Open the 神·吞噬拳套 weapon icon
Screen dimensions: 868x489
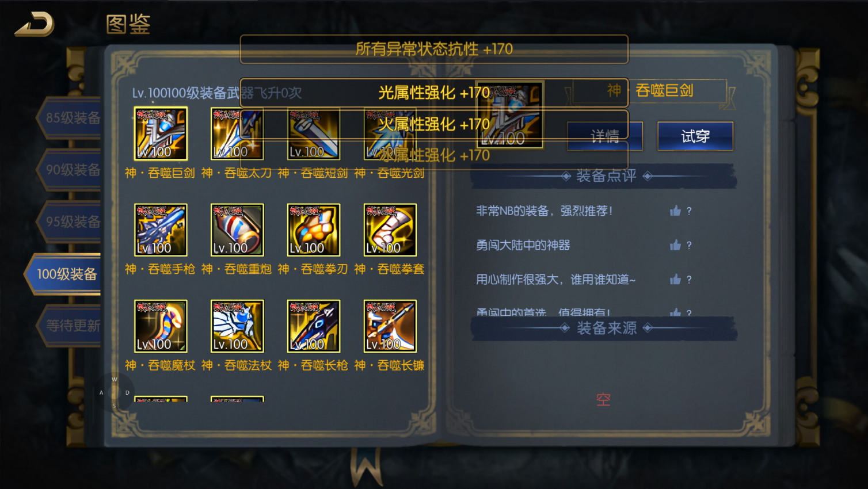tap(390, 230)
